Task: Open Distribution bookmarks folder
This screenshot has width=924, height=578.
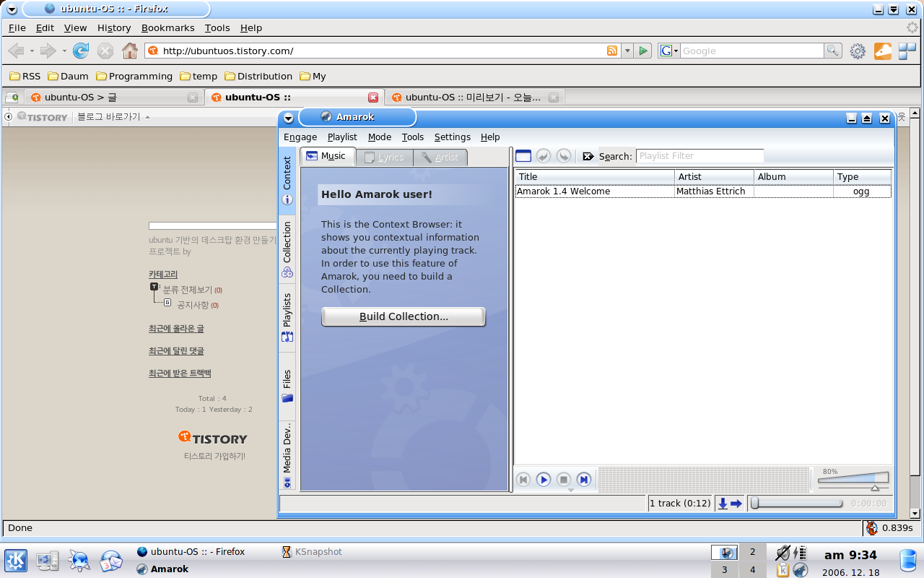Action: point(258,76)
